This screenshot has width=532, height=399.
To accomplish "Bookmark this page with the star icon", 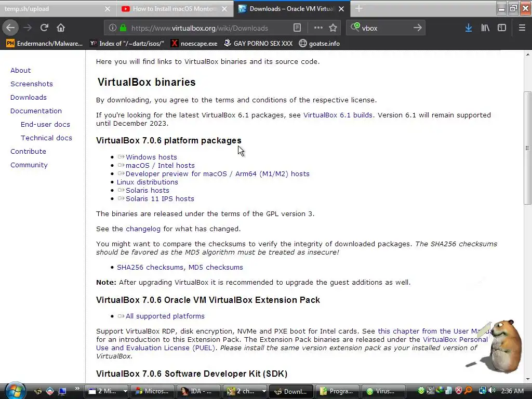I will point(333,28).
